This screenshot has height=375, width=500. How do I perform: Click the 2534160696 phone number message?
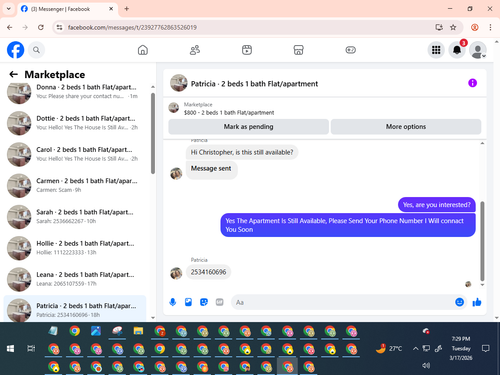tap(208, 272)
